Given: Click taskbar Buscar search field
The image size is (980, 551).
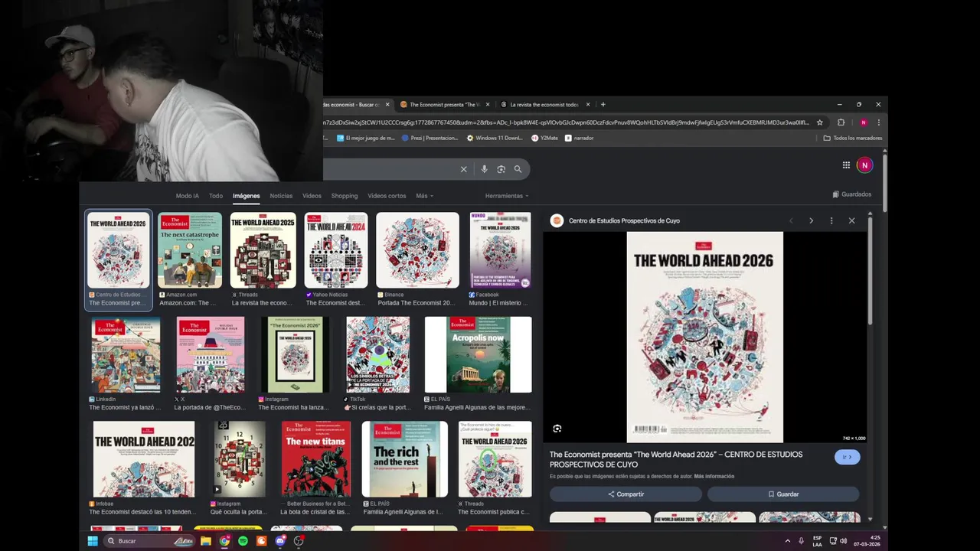Looking at the screenshot, I should pyautogui.click(x=150, y=541).
